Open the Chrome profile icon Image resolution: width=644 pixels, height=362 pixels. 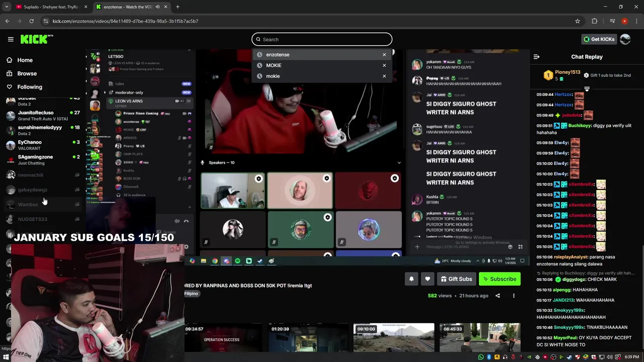coord(624,21)
